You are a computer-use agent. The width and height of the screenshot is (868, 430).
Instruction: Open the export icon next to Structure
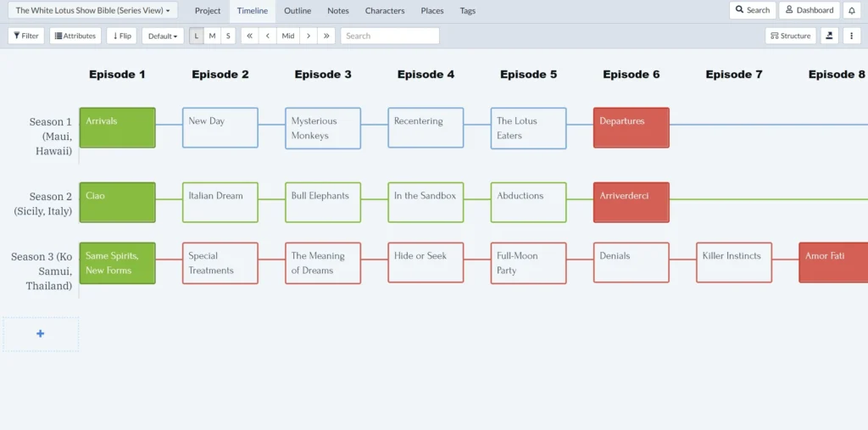pyautogui.click(x=829, y=36)
